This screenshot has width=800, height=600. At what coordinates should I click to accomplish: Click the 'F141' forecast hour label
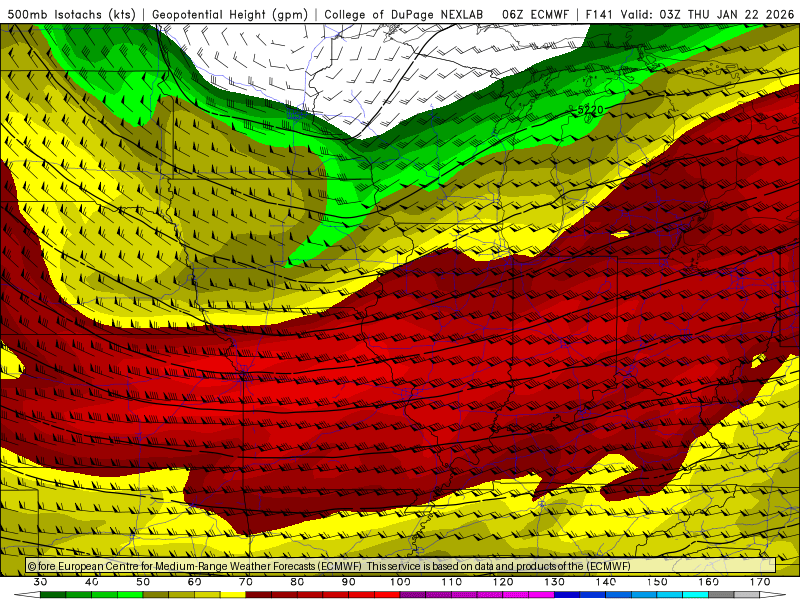click(600, 14)
